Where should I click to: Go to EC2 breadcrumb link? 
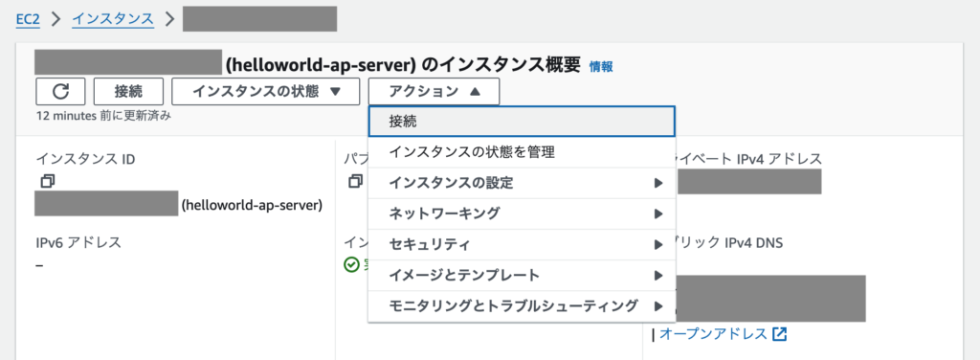[x=28, y=19]
